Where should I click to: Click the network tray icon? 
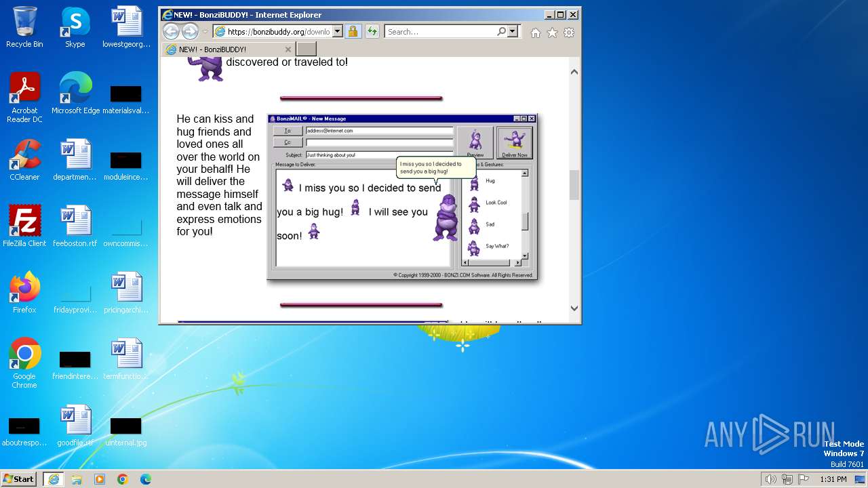pyautogui.click(x=787, y=479)
